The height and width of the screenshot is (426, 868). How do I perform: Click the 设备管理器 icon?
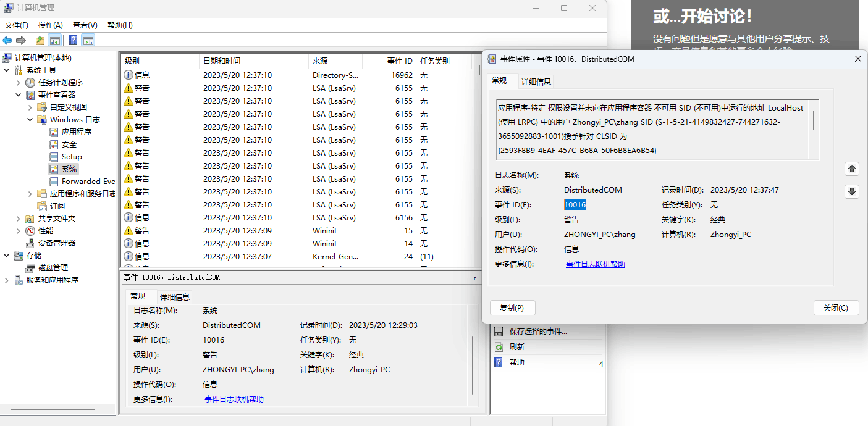[x=30, y=243]
